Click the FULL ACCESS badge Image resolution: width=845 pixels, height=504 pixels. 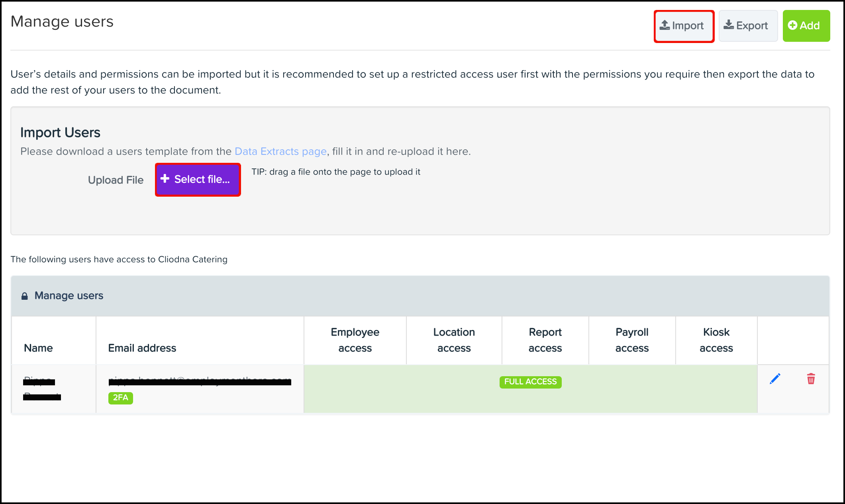pos(530,382)
